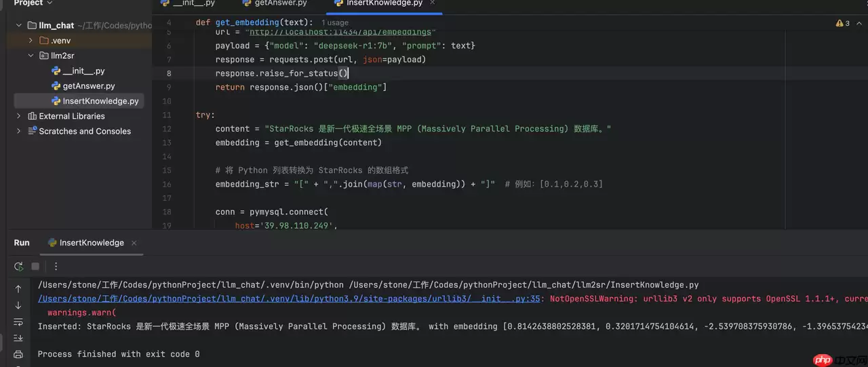Screen dimensions: 868x367
Task: Click the warnings indicator showing 3
Action: pyautogui.click(x=843, y=23)
